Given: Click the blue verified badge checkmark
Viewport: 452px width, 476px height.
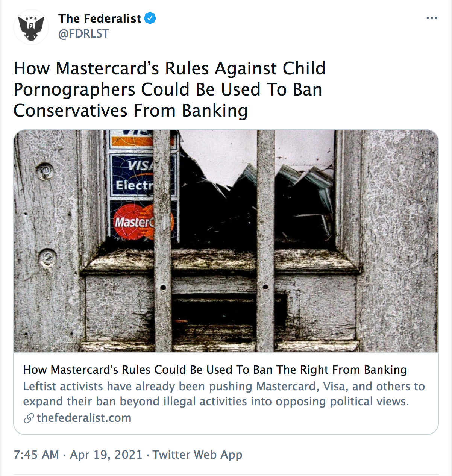Looking at the screenshot, I should point(150,18).
